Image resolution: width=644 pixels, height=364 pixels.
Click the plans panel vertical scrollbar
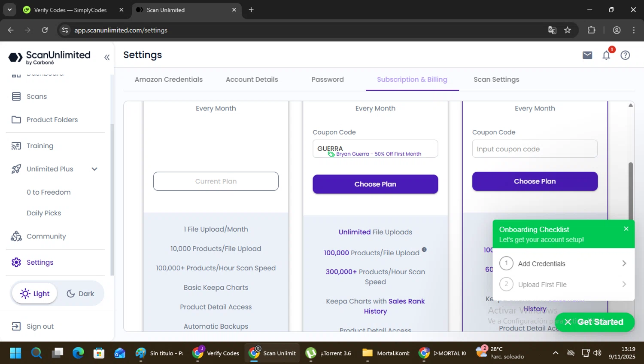point(631,191)
